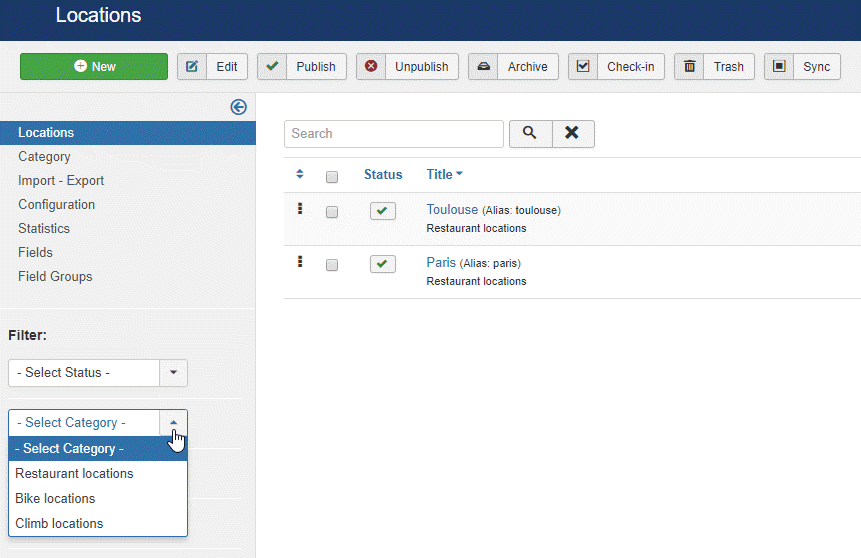This screenshot has height=558, width=861.
Task: Choose Bike locations from category list
Action: (56, 498)
